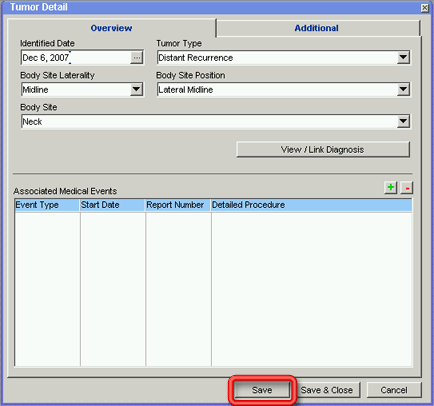
Task: Click the Detailed Procedure column header
Action: pyautogui.click(x=312, y=205)
